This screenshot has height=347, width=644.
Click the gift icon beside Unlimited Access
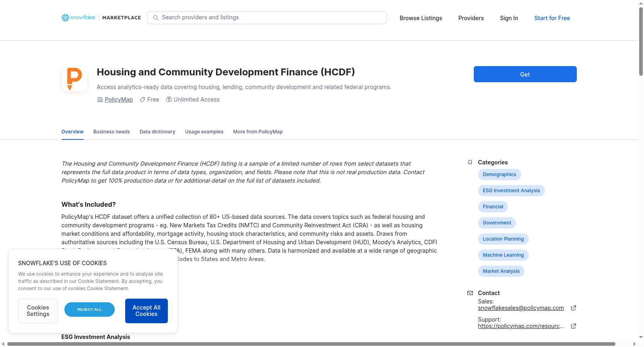[169, 99]
